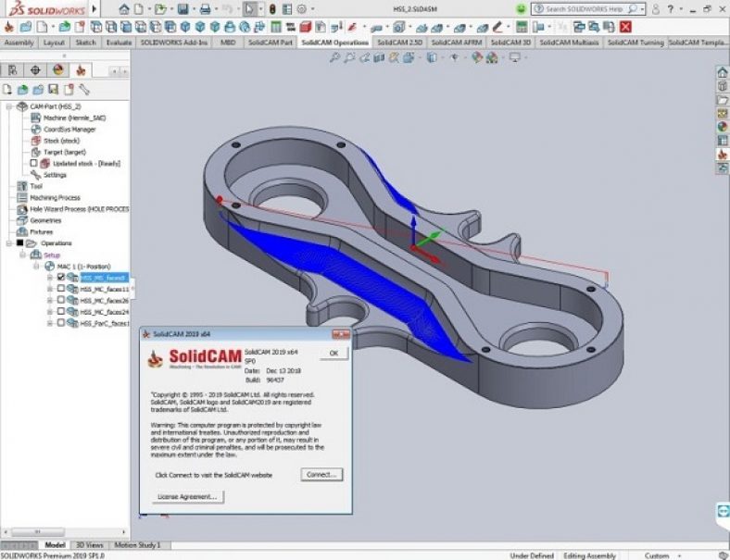Select the Machine (Hermle_5AC) tree item
This screenshot has height=560, width=730.
pyautogui.click(x=74, y=118)
